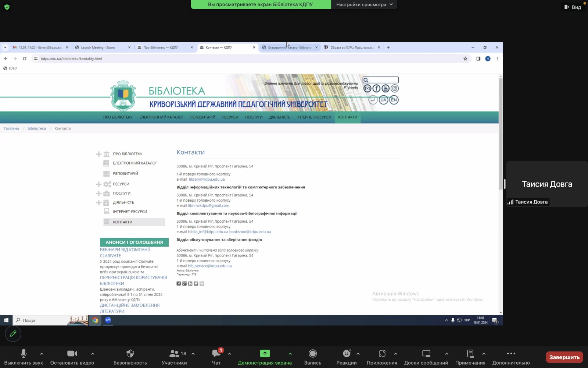Open the Zoom chat

click(x=216, y=357)
